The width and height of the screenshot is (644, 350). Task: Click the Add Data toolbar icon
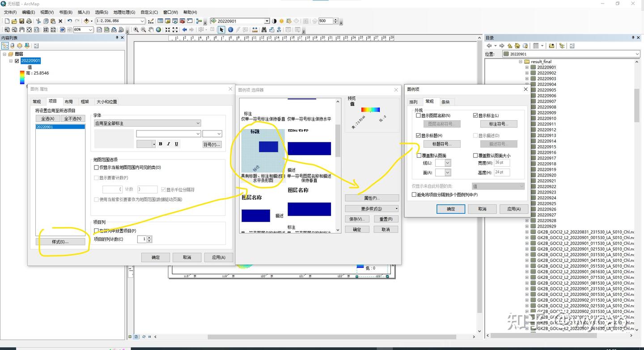tap(86, 21)
